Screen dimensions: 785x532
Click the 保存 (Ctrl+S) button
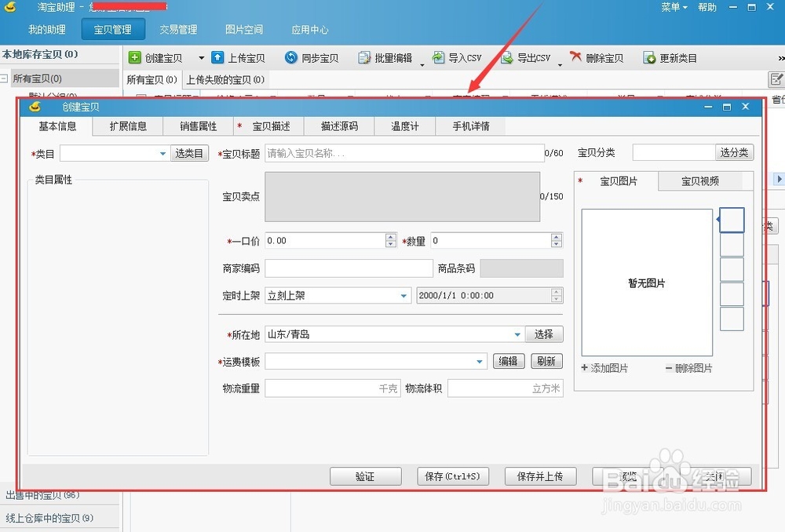(453, 476)
